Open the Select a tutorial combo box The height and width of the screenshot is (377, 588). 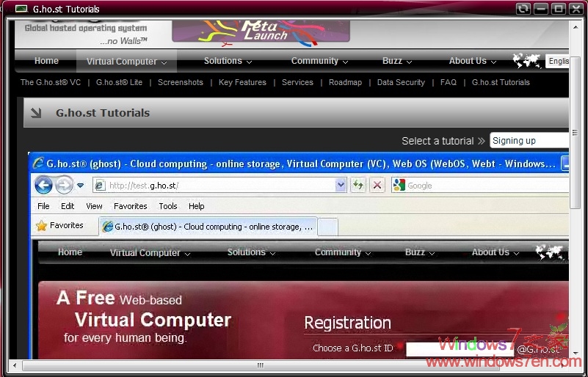tap(529, 141)
